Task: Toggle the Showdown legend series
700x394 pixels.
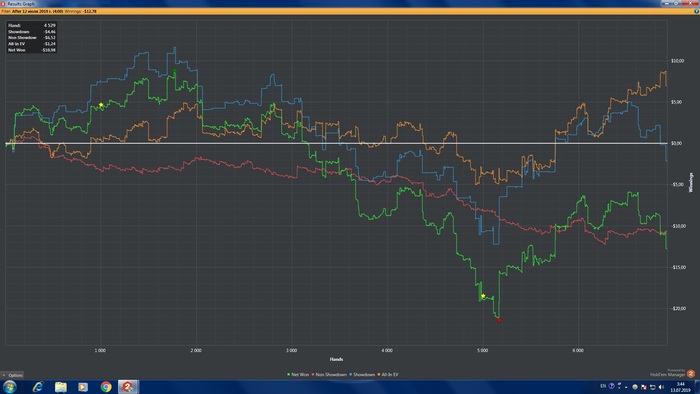Action: pos(362,375)
